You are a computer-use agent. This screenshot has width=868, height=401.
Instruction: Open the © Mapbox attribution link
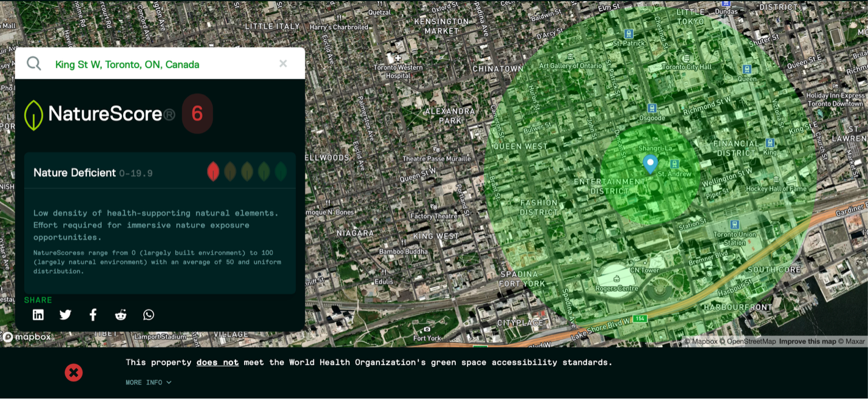click(x=700, y=341)
